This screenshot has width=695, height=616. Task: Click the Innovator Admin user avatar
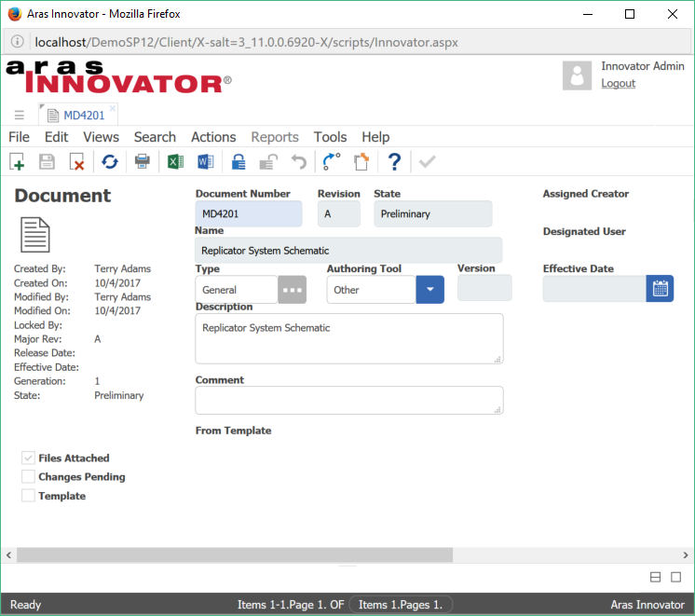(x=577, y=75)
